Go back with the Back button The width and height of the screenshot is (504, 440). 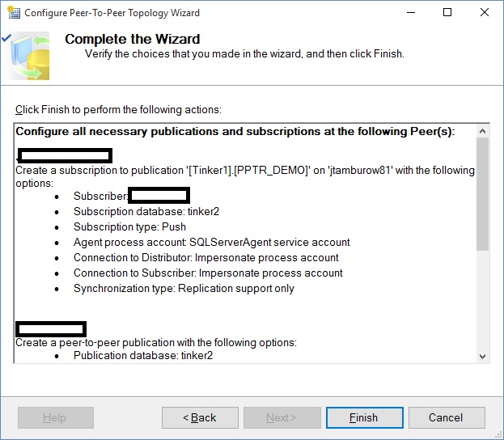[199, 417]
